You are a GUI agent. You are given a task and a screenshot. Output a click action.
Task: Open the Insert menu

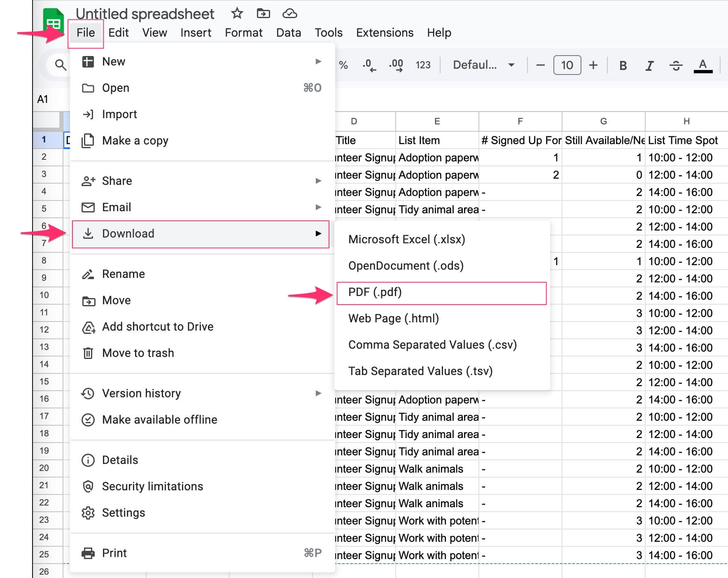[x=196, y=33]
